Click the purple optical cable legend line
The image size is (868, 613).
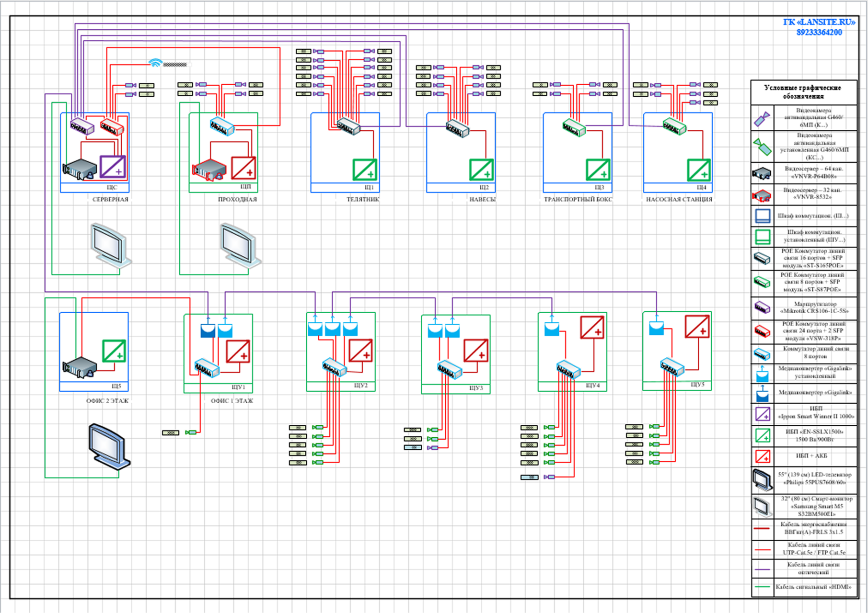[762, 569]
